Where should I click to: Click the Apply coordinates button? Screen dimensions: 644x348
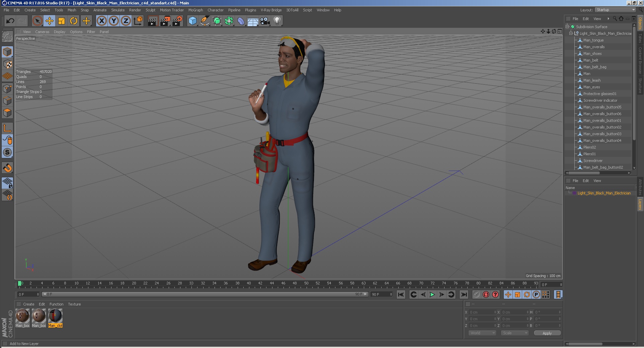point(547,333)
